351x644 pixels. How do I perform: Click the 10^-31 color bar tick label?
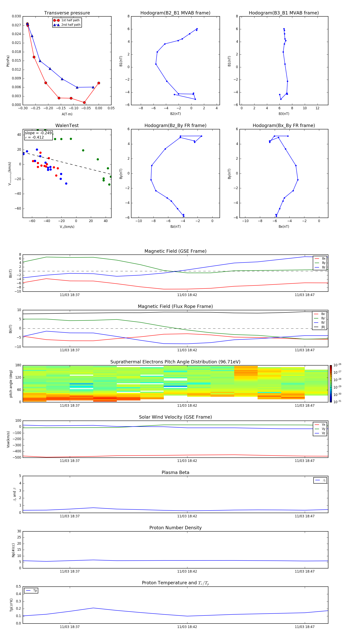point(337,402)
